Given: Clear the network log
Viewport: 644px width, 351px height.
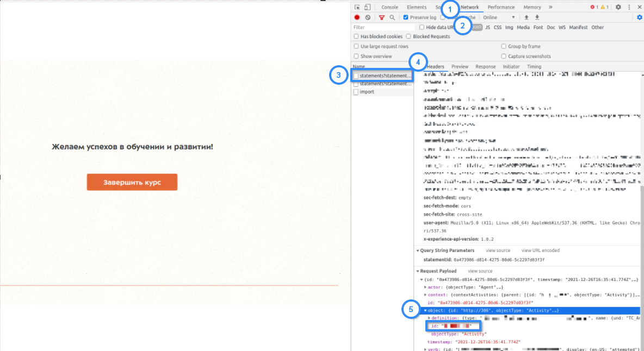Looking at the screenshot, I should (x=368, y=17).
